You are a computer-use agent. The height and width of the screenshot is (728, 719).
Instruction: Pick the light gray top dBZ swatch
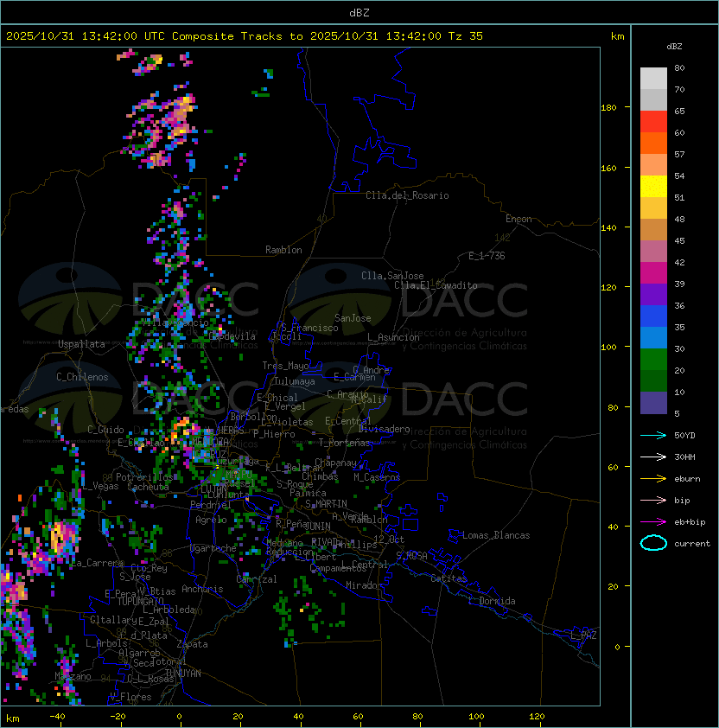click(x=653, y=79)
